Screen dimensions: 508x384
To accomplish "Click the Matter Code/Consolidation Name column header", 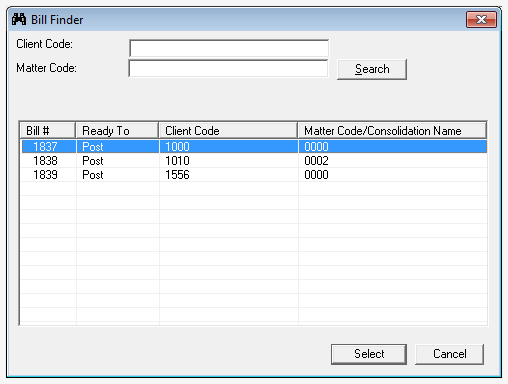I will tap(392, 130).
